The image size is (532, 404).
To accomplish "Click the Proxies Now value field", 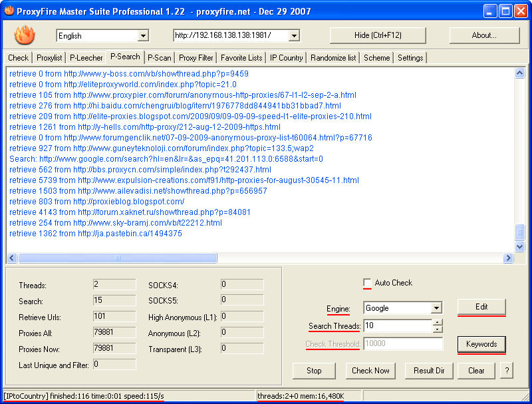I will 114,348.
